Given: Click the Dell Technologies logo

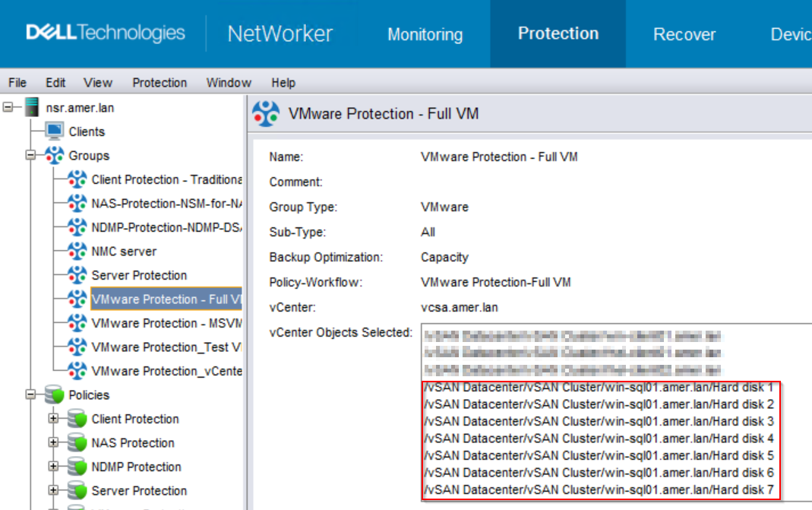Looking at the screenshot, I should [x=106, y=33].
